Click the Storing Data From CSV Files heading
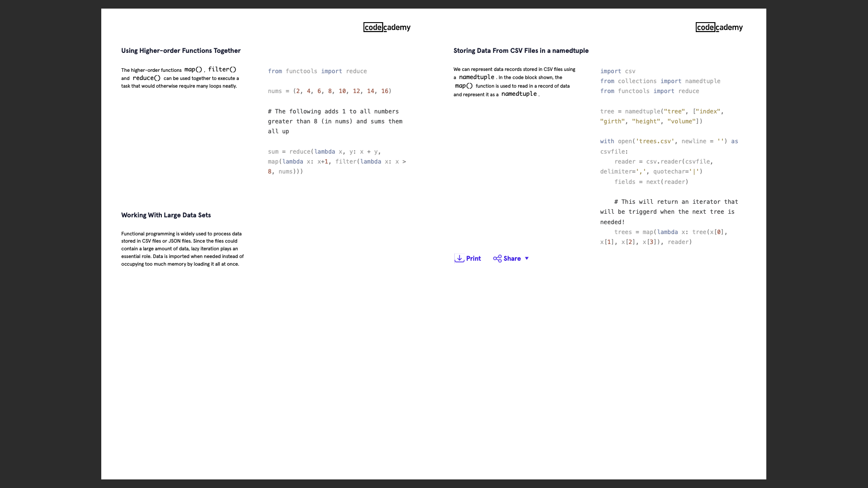This screenshot has width=868, height=488. tap(521, 51)
